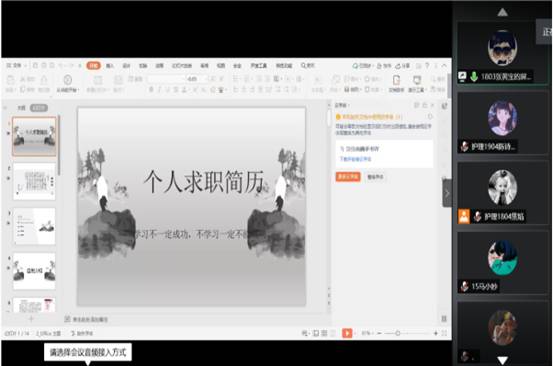Screen dimensions: 553x366
Task: Open the 演示工具 ribbon icon
Action: [x=417, y=80]
